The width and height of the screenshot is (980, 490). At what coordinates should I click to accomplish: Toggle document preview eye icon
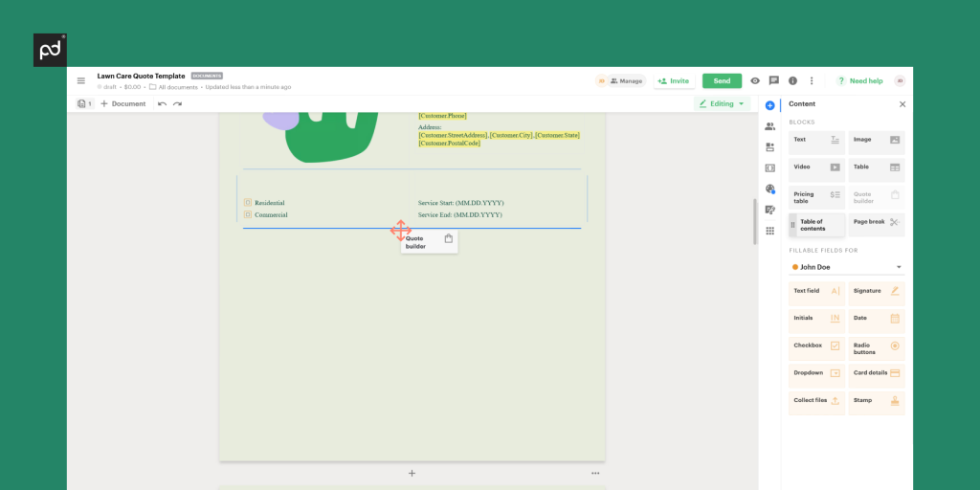click(755, 80)
